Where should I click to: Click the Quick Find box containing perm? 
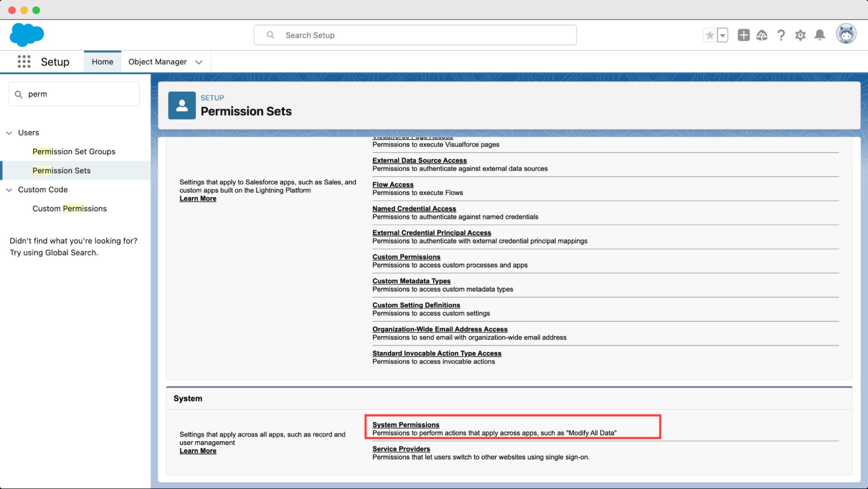click(x=74, y=94)
